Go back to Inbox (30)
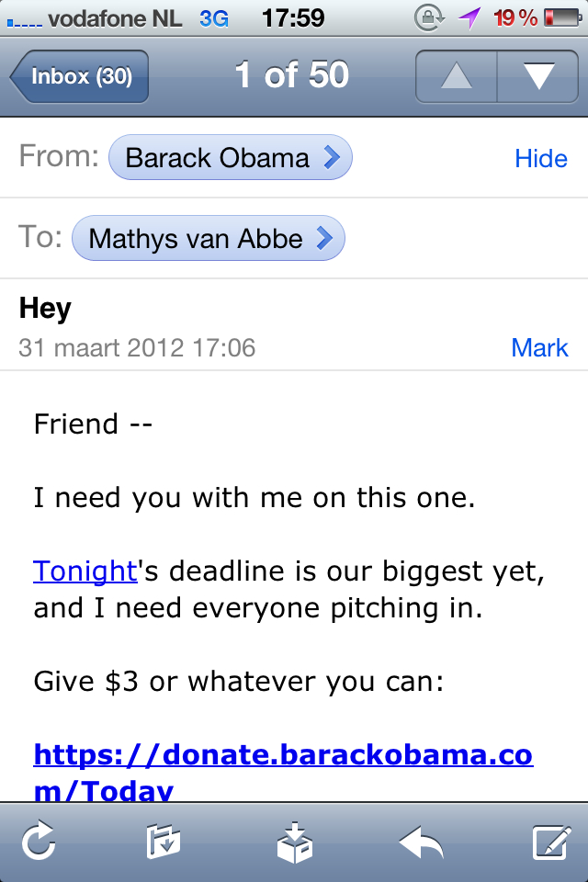This screenshot has width=588, height=882. pyautogui.click(x=79, y=76)
